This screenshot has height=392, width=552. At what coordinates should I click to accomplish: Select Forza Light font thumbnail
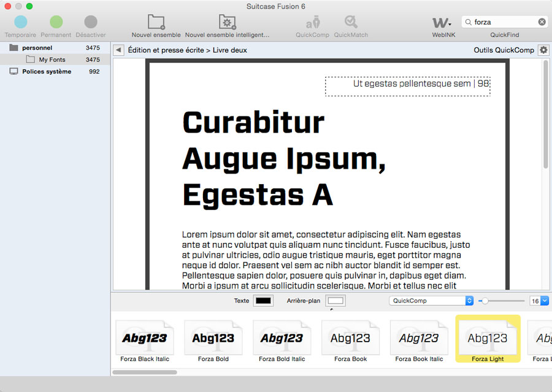(x=488, y=339)
